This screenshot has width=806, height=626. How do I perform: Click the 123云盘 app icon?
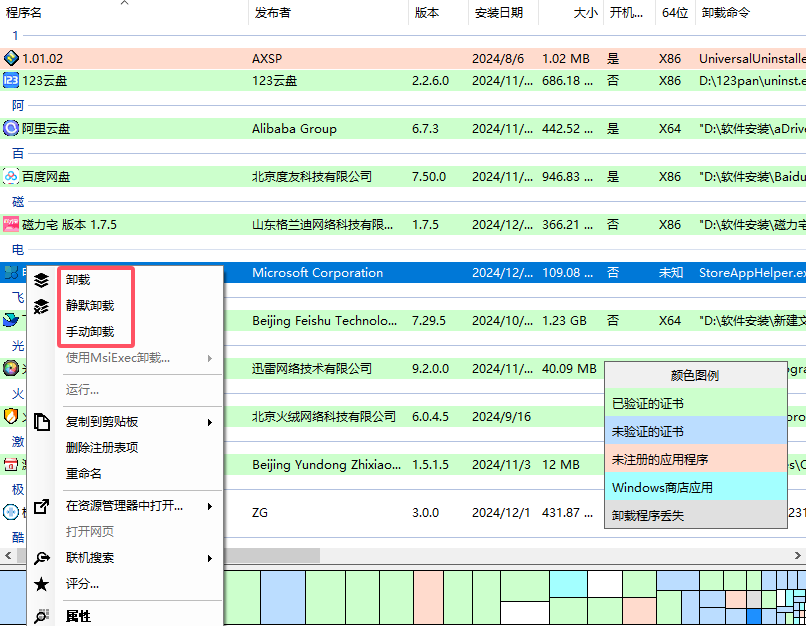click(x=11, y=80)
